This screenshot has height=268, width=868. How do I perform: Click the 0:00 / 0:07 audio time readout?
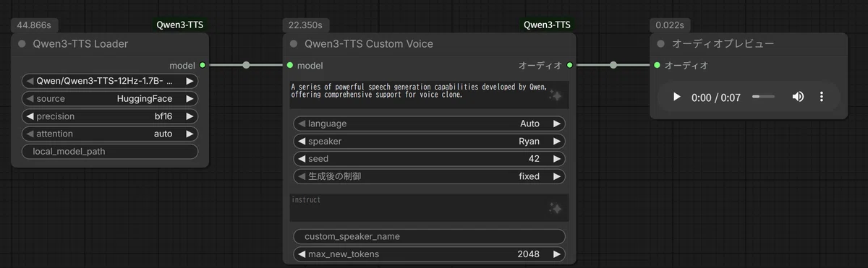click(716, 97)
